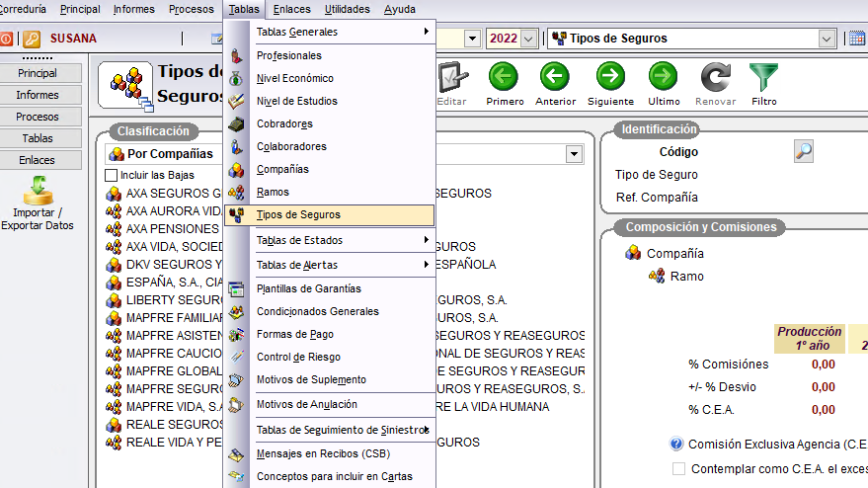Expand the Tablas Generales submenu
Image resolution: width=868 pixels, height=488 pixels.
pyautogui.click(x=426, y=32)
